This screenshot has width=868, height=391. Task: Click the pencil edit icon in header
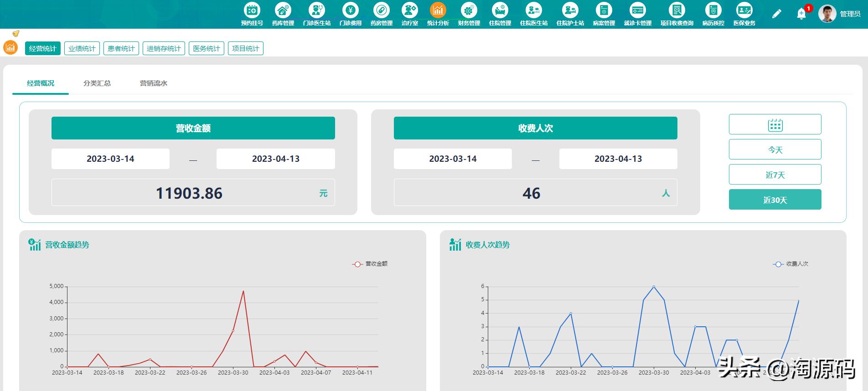pos(776,14)
